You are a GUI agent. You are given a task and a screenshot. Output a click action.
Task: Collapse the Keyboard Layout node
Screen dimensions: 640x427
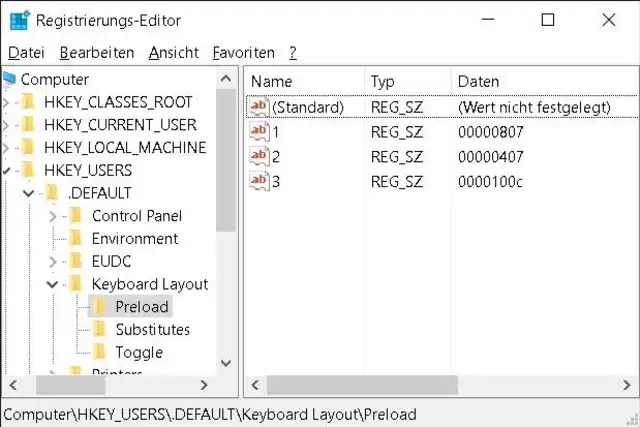52,284
